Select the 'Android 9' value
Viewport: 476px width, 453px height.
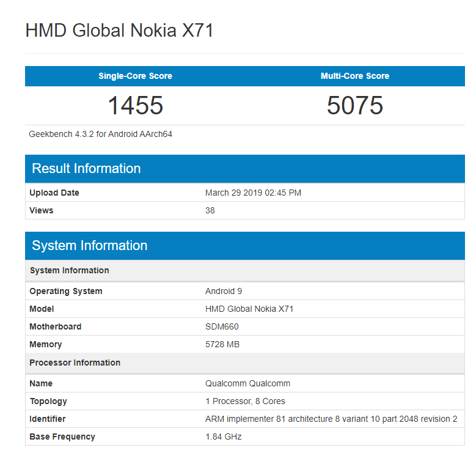point(224,291)
